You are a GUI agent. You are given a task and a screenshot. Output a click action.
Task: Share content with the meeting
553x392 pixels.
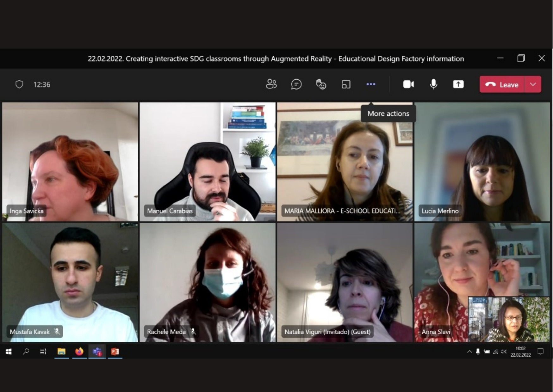click(x=458, y=84)
